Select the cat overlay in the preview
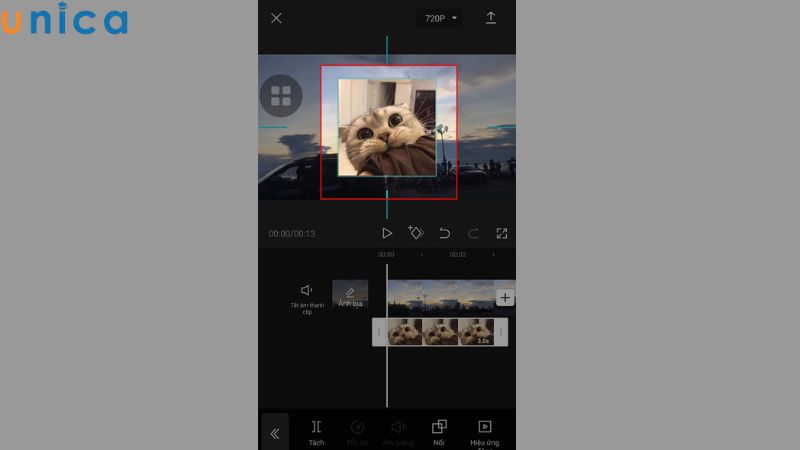Viewport: 800px width, 450px height. [387, 128]
